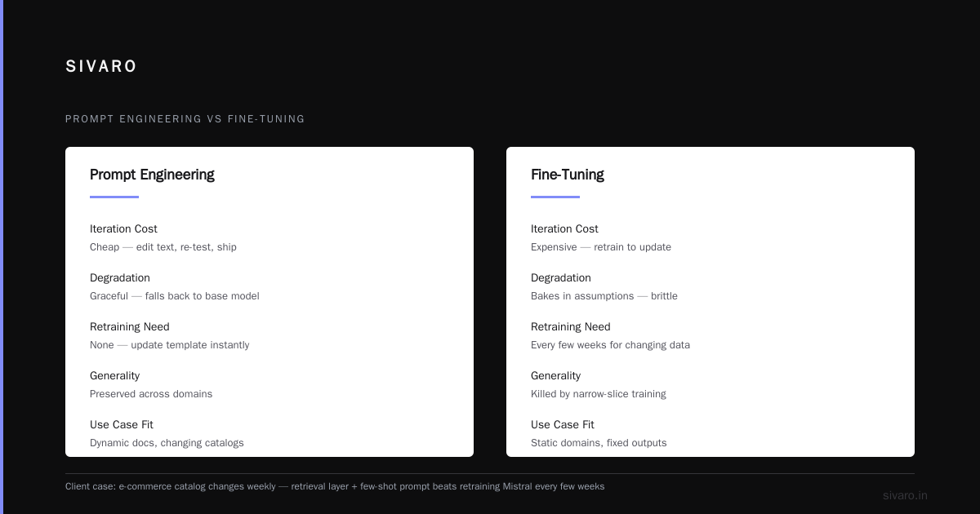Viewport: 980px width, 514px height.
Task: Select 'Iteration Cost' label in Fine-Tuning card
Action: [564, 229]
